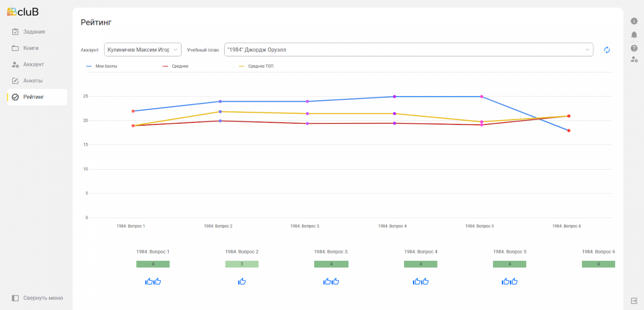Open notifications bell icon
Screen dimensions: 644x310
coord(634,35)
